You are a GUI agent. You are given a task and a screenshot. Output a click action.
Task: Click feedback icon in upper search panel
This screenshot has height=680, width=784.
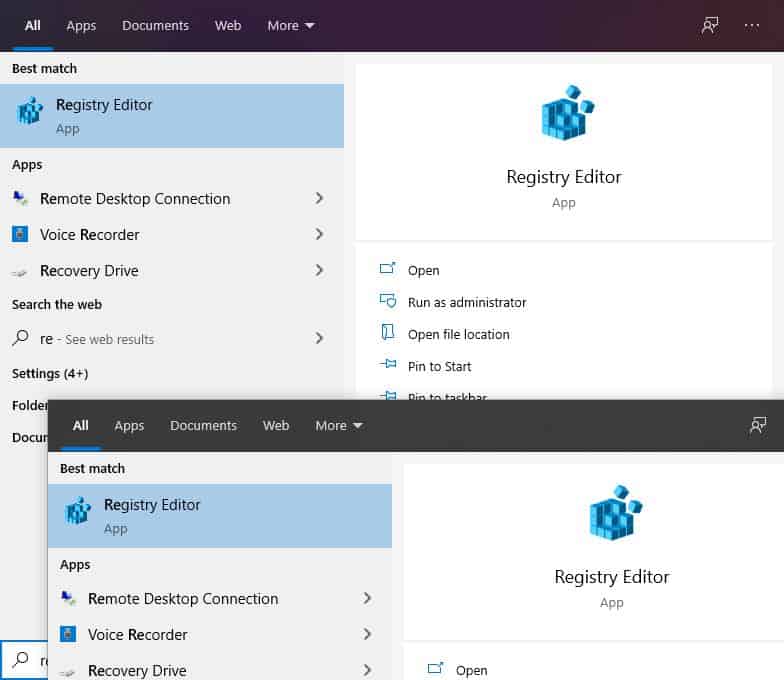click(710, 26)
